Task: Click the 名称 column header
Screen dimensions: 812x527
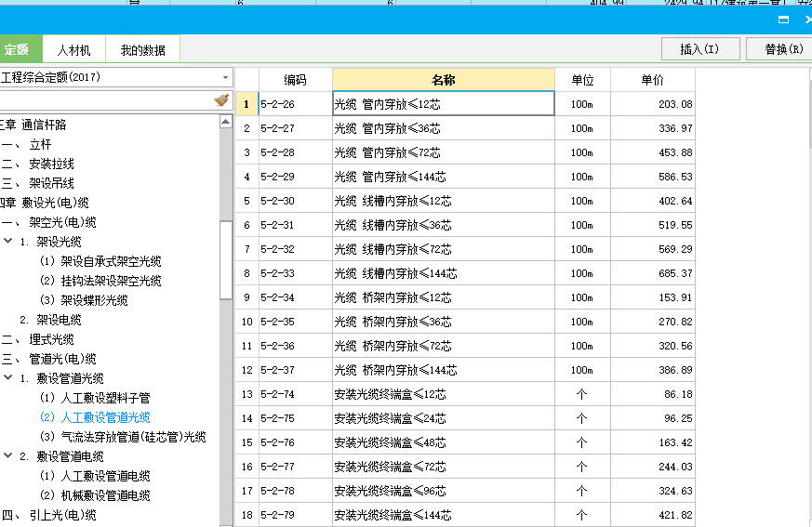Action: tap(444, 80)
